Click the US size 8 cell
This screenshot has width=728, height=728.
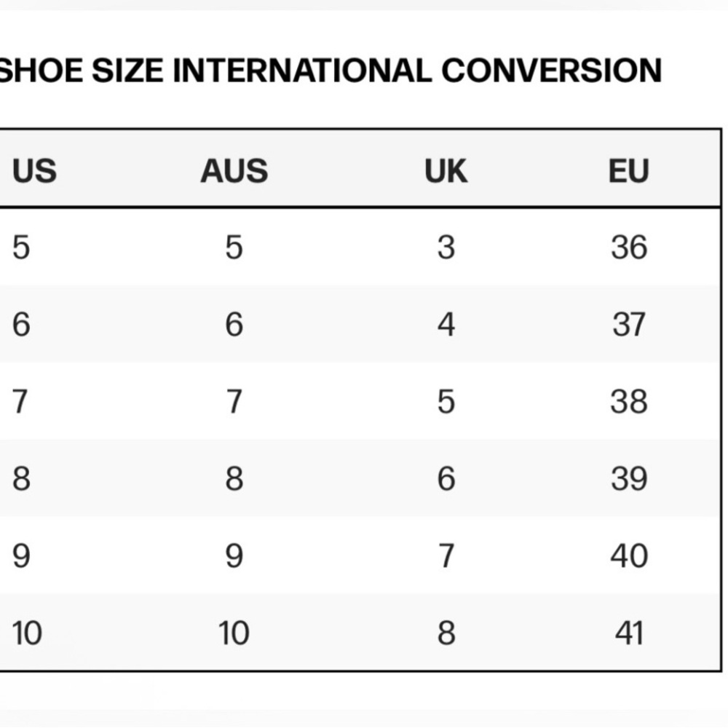click(x=21, y=478)
